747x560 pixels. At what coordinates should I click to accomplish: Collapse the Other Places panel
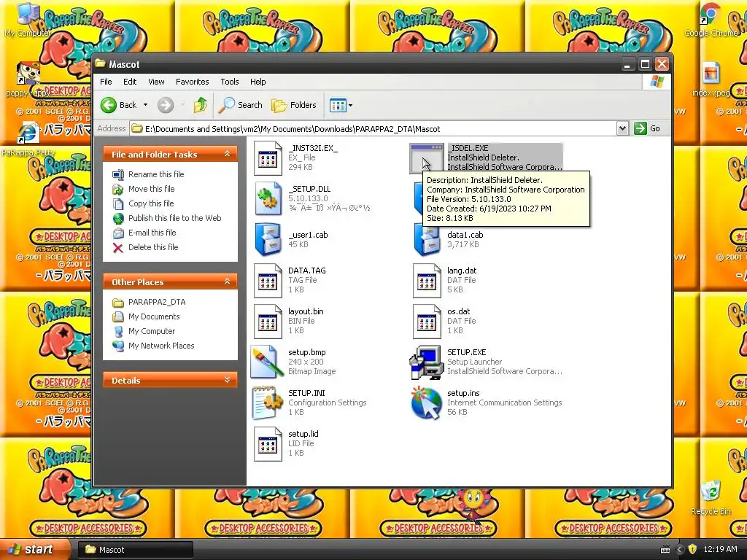[x=228, y=281]
